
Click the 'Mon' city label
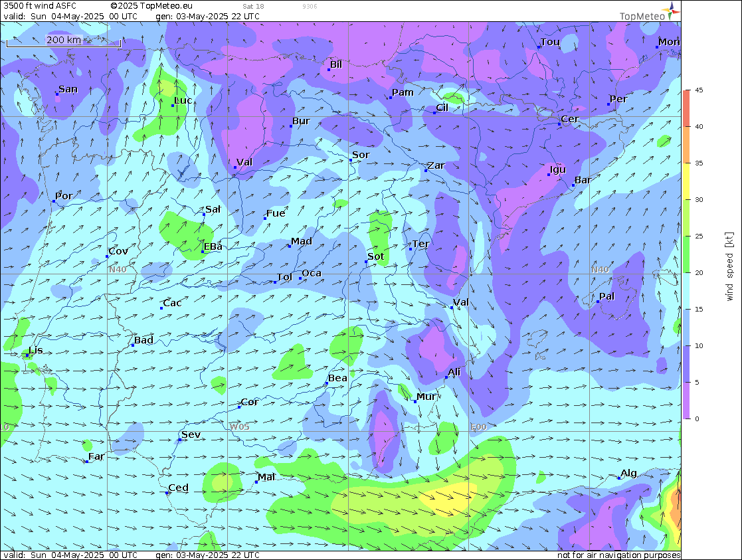point(669,42)
